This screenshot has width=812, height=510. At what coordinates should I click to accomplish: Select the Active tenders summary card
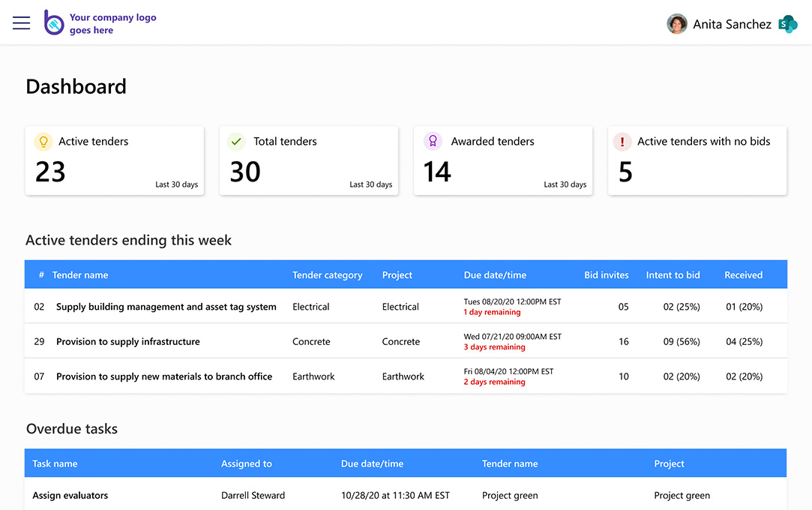click(x=115, y=160)
